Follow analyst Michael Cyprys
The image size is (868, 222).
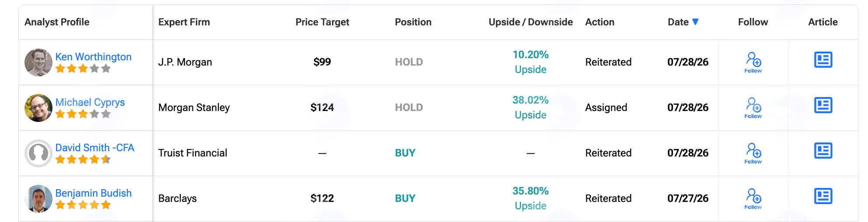pyautogui.click(x=753, y=108)
